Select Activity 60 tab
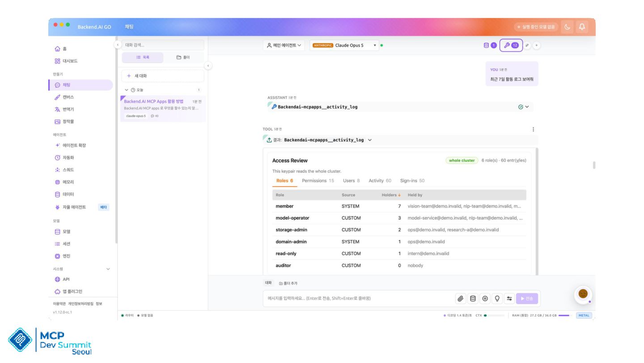The height and width of the screenshot is (363, 644). [380, 181]
